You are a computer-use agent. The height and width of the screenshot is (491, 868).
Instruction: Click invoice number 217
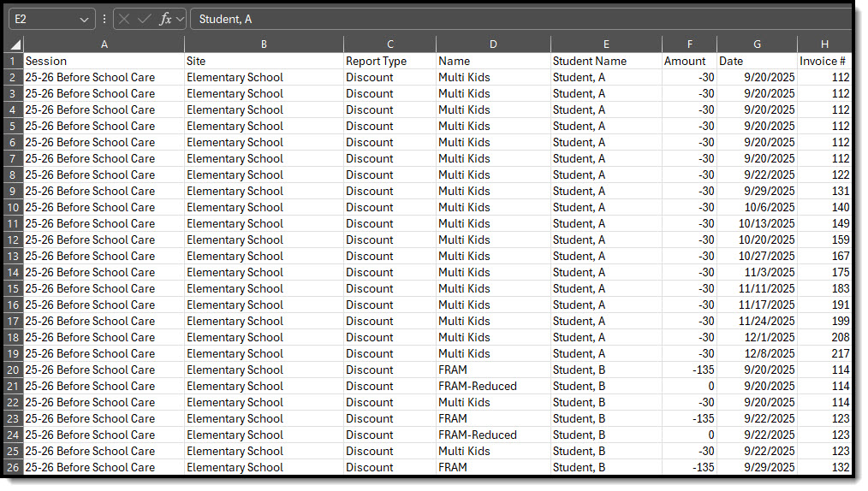[x=824, y=353]
